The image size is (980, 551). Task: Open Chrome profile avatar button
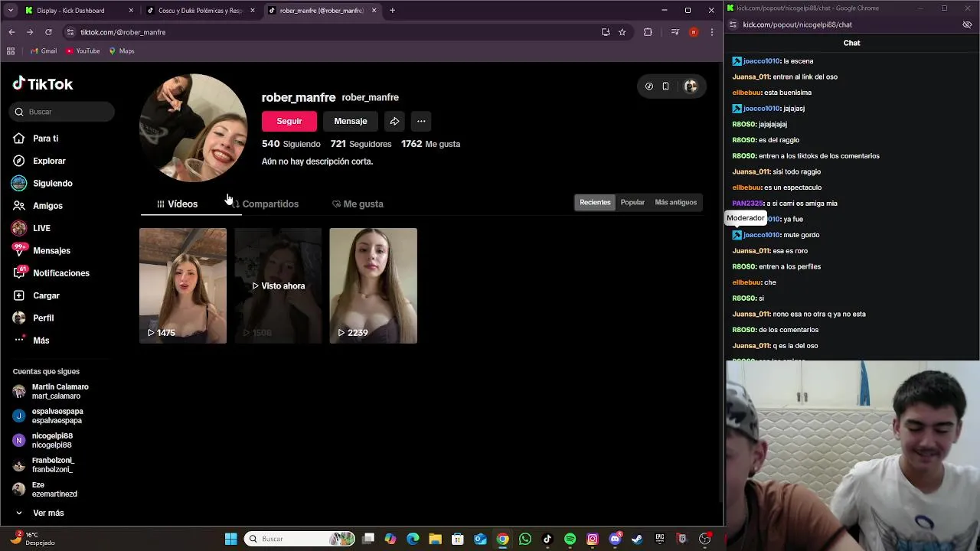click(694, 32)
